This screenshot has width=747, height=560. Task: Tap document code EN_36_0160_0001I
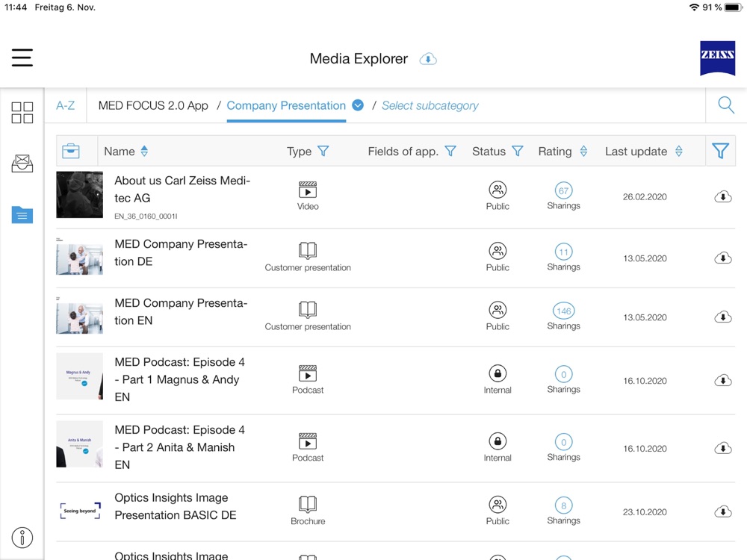(146, 217)
